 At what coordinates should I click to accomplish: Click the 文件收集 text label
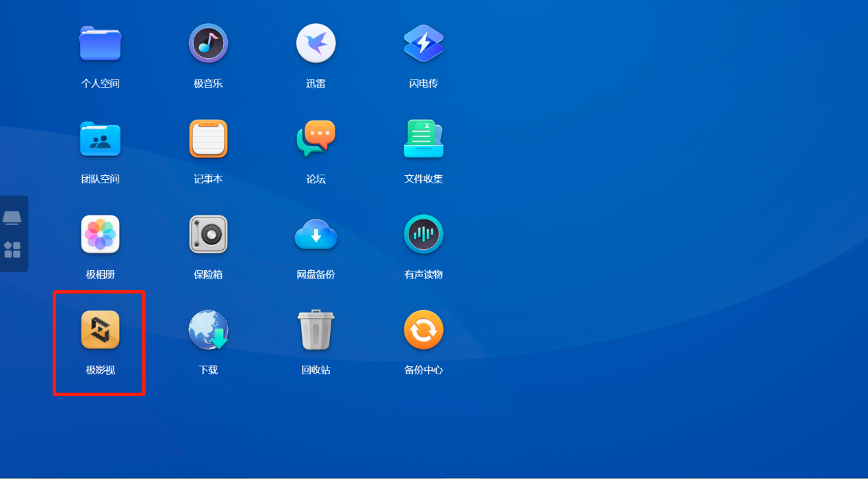click(x=424, y=179)
